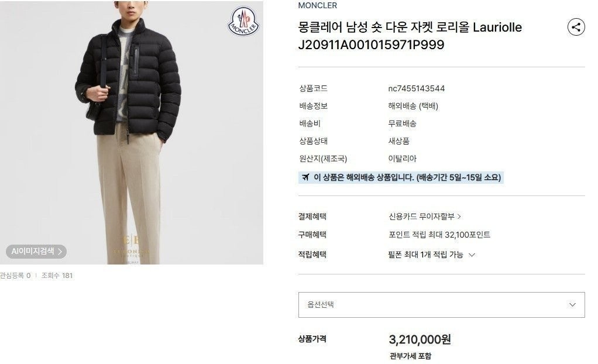The image size is (598, 364).
Task: Click the AI이미지검색 button
Action: (36, 252)
